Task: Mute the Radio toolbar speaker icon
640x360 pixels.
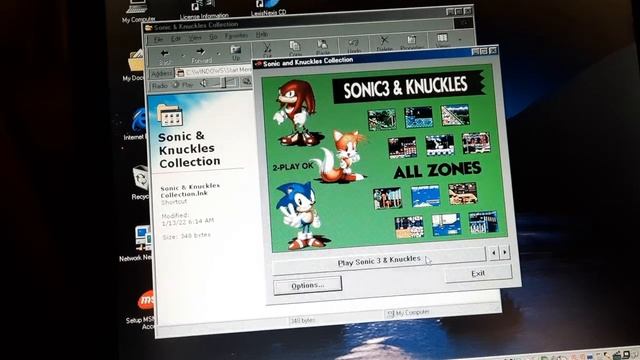Action: coord(204,84)
